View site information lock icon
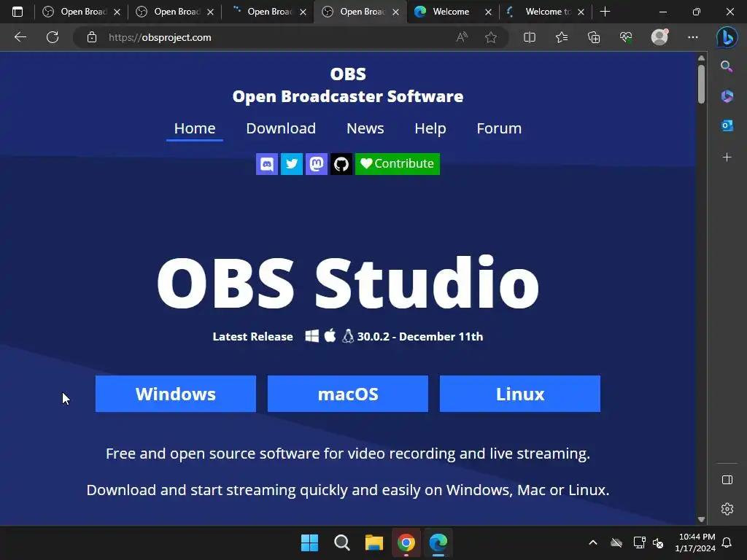Image resolution: width=747 pixels, height=560 pixels. coord(92,37)
